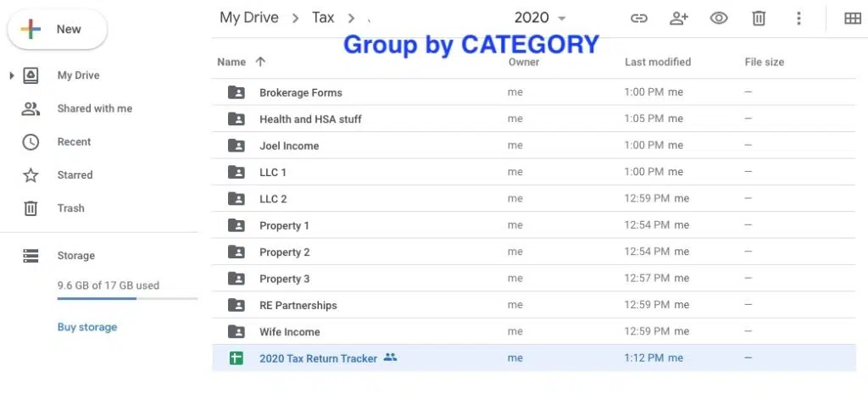Open the Brokerage Forms shared folder
Screen dimensions: 868x393
tap(300, 92)
